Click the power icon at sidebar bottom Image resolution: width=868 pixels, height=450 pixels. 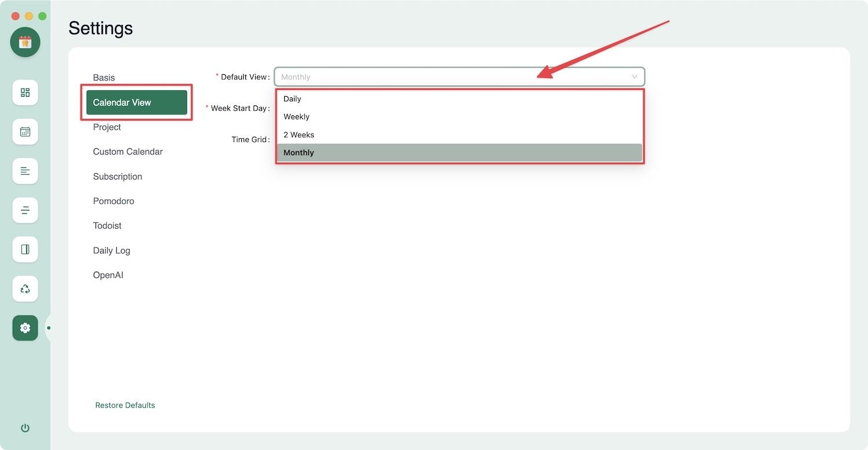[25, 428]
